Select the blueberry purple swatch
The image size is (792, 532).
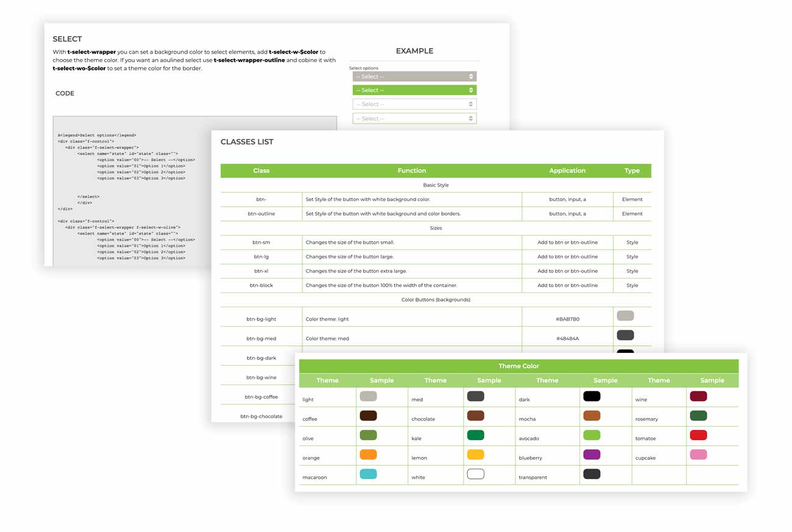pyautogui.click(x=592, y=455)
